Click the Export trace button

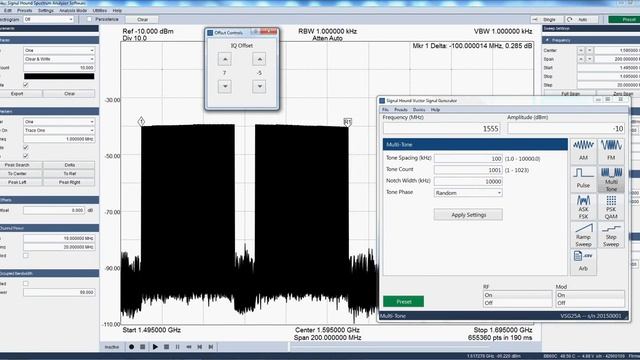[17, 93]
